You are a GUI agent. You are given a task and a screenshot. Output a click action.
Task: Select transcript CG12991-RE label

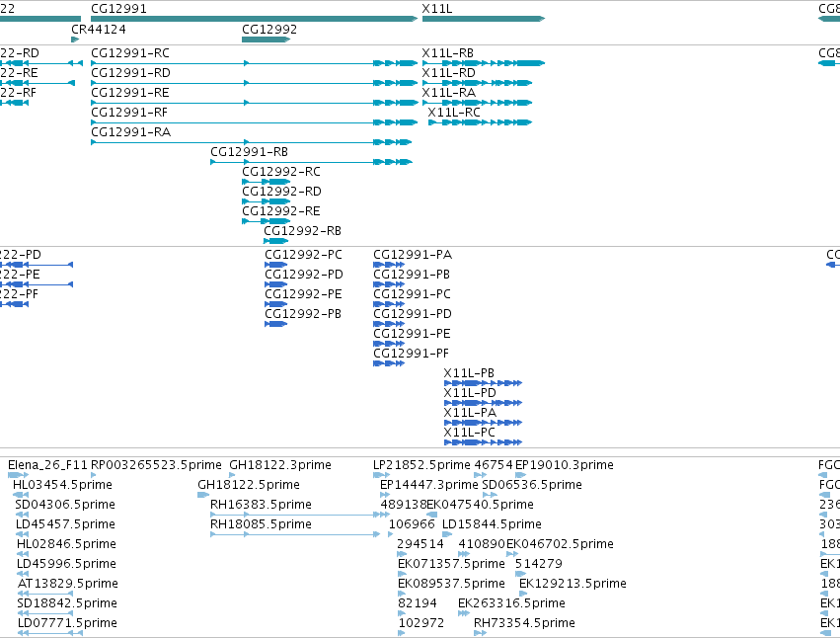pyautogui.click(x=130, y=93)
